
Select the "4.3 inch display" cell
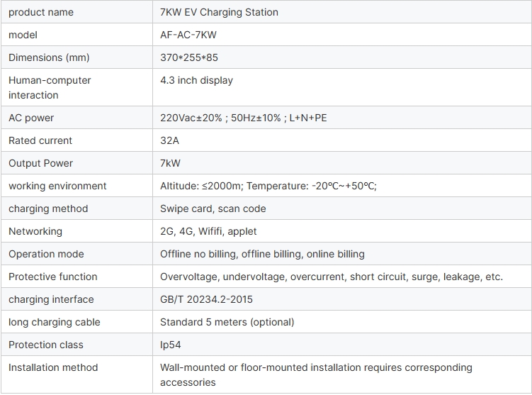pyautogui.click(x=196, y=80)
